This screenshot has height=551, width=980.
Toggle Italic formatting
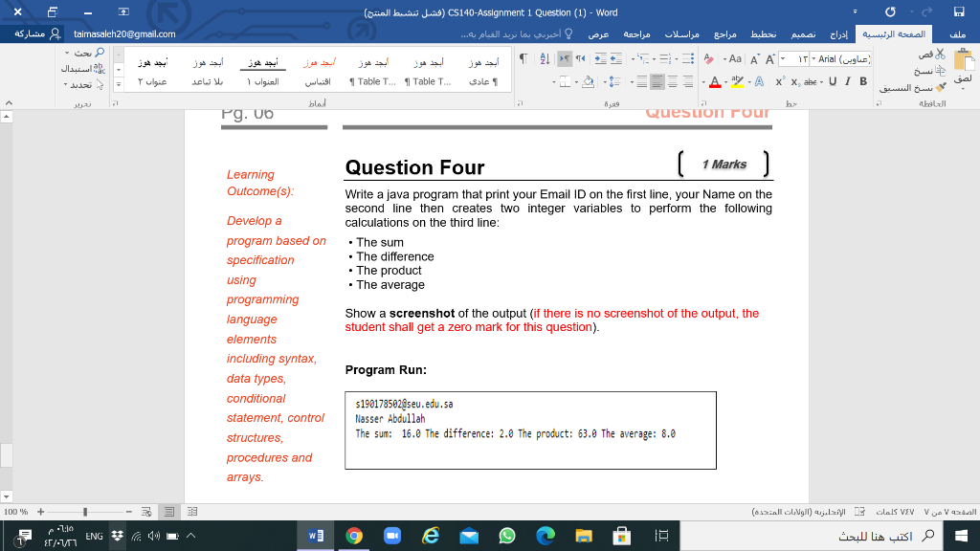[848, 81]
